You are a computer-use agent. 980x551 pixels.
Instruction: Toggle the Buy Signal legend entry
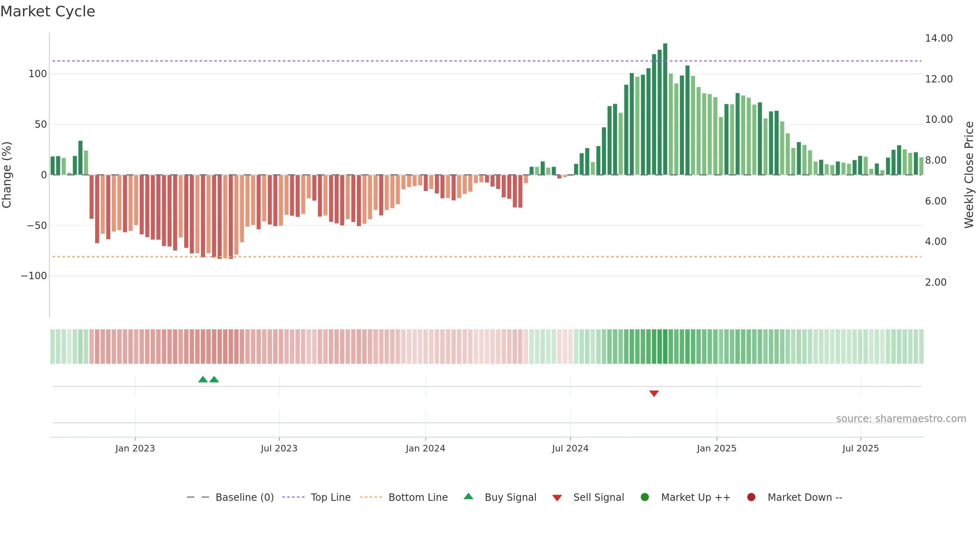pyautogui.click(x=500, y=497)
